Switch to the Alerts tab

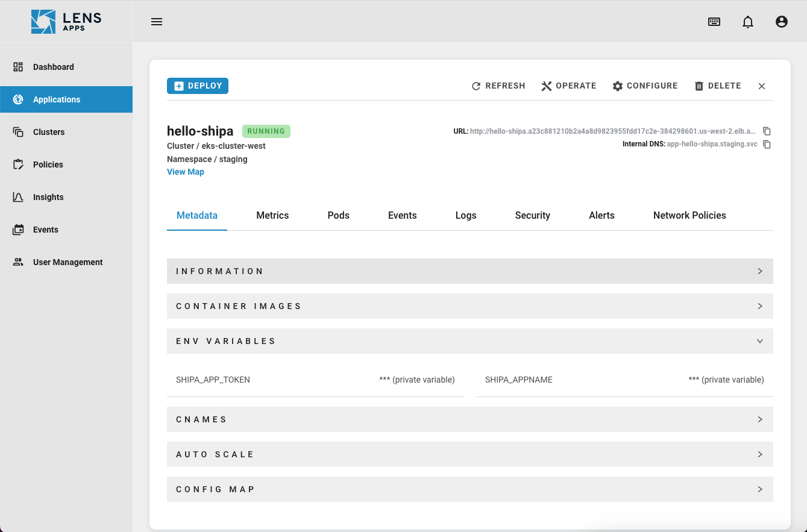pos(602,215)
